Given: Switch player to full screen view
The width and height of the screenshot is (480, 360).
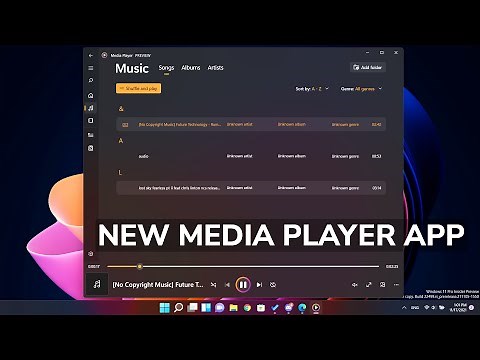Looking at the screenshot, I should tap(369, 285).
